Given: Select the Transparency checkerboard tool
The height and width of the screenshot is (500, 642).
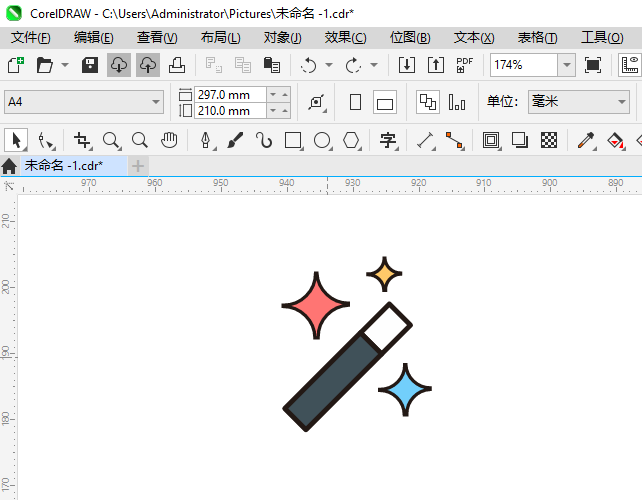Looking at the screenshot, I should click(549, 140).
